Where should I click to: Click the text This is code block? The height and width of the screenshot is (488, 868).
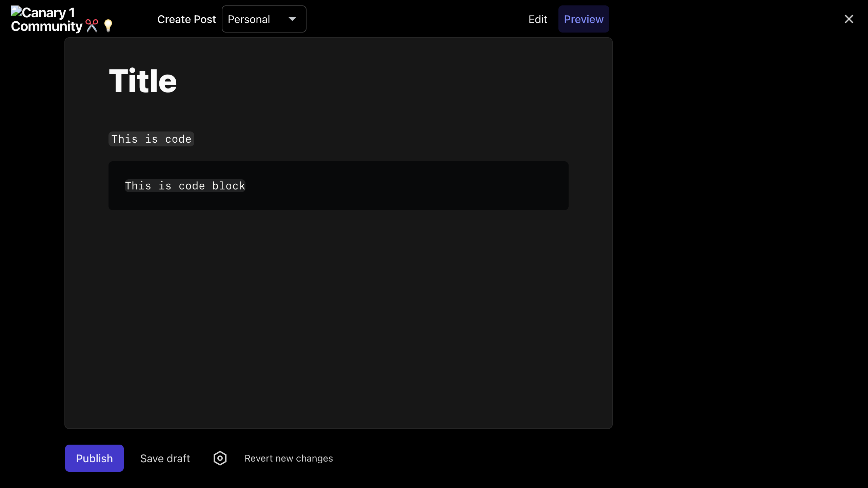[x=185, y=186]
